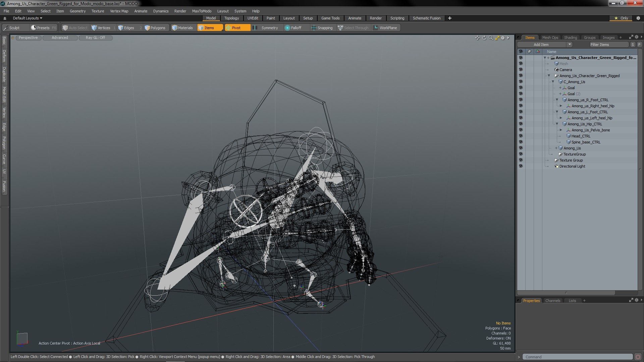
Task: Toggle visibility of Head_CTRL
Action: tap(521, 136)
